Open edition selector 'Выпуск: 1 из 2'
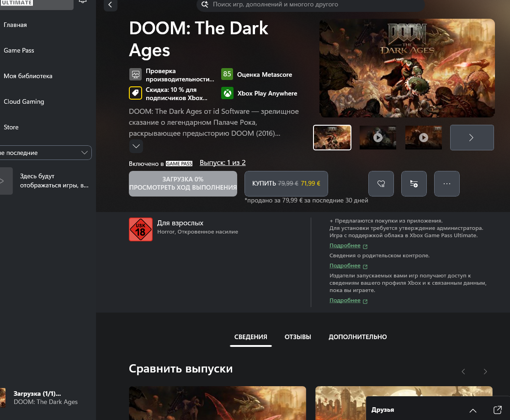This screenshot has height=420, width=510. tap(223, 163)
